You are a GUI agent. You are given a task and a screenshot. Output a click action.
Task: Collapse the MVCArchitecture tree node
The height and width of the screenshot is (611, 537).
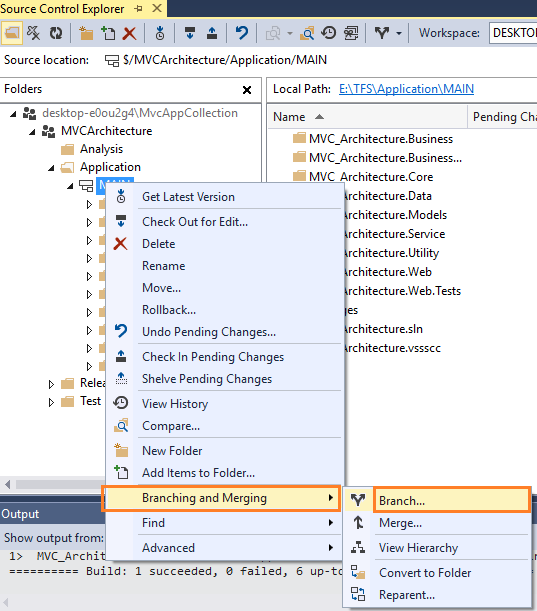pos(32,132)
